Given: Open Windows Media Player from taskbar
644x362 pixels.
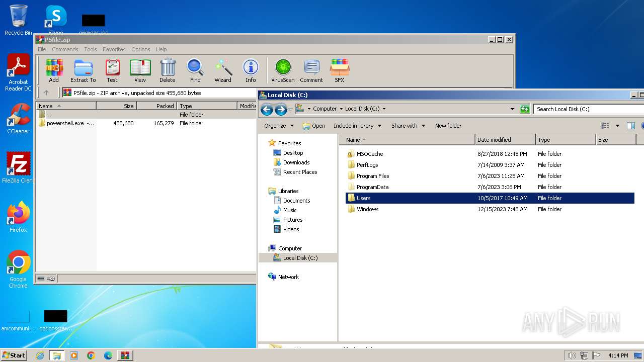Looking at the screenshot, I should [x=74, y=355].
